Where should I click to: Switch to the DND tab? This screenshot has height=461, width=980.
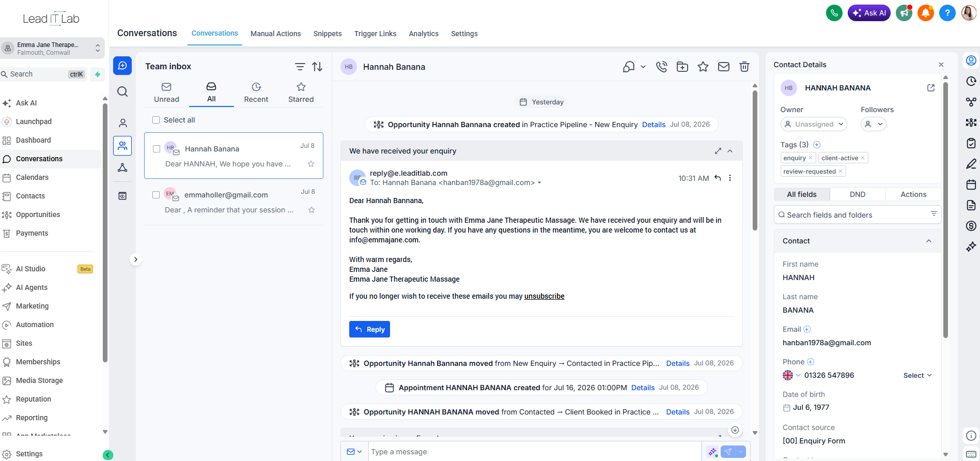(x=858, y=194)
